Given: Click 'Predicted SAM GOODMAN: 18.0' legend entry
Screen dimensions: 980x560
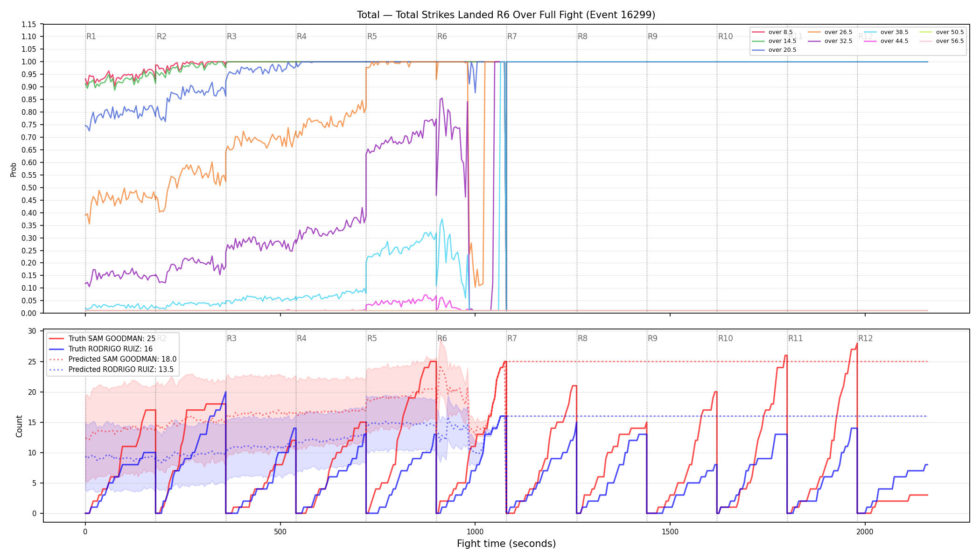Looking at the screenshot, I should click(x=112, y=359).
